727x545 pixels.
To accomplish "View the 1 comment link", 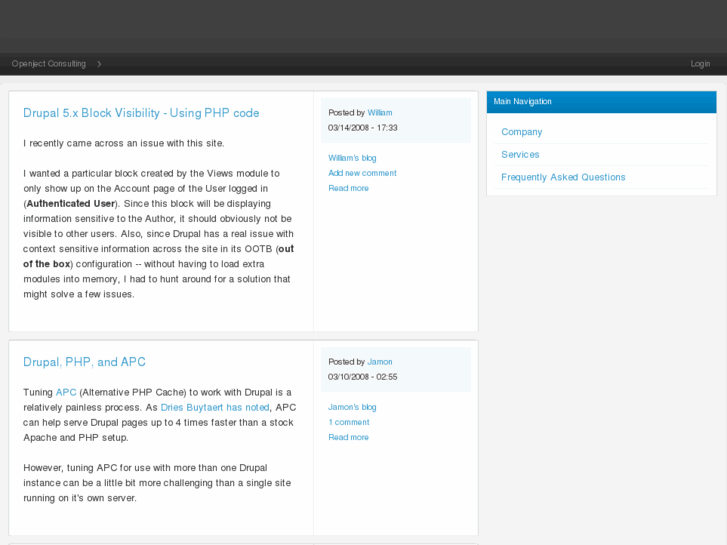I will 349,422.
